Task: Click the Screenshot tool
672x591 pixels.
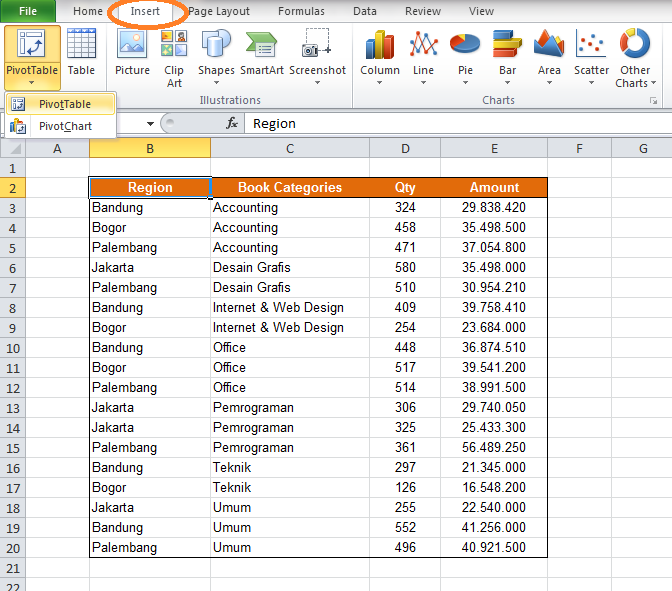Action: [x=317, y=56]
